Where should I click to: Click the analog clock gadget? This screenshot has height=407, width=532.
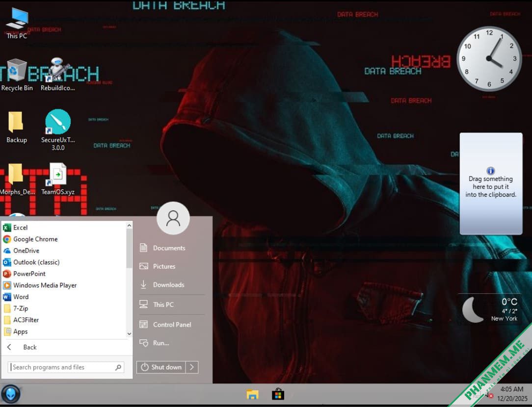(489, 59)
